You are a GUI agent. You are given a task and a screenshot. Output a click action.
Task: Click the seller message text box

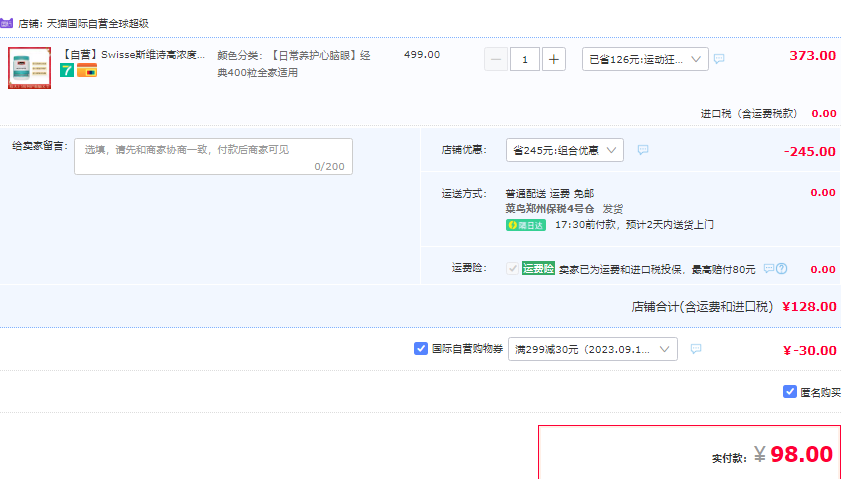click(213, 156)
